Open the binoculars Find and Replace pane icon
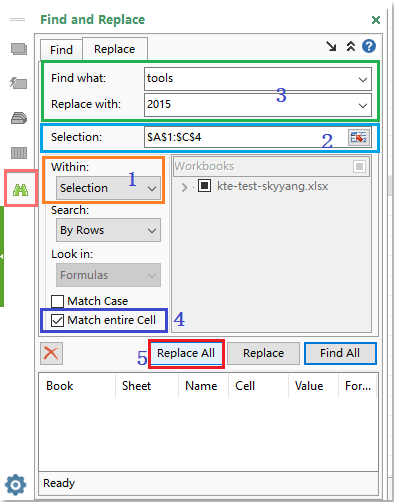Viewport: 394px width, 502px height. click(x=20, y=189)
